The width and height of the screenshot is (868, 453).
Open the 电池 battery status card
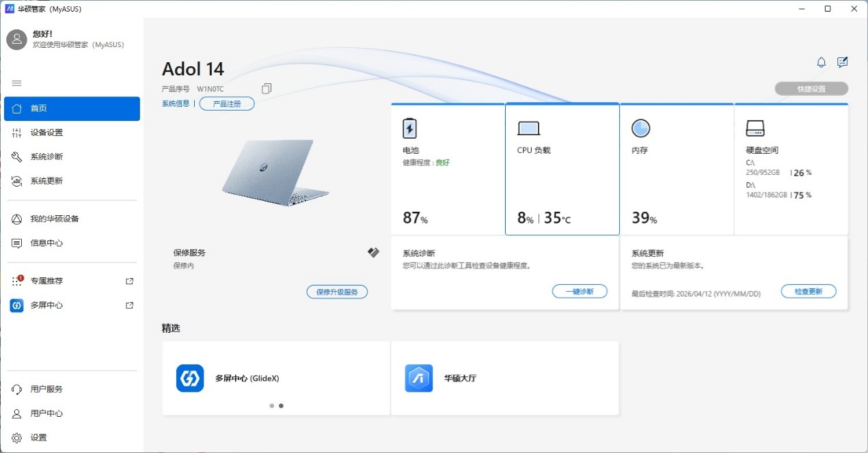coord(448,169)
